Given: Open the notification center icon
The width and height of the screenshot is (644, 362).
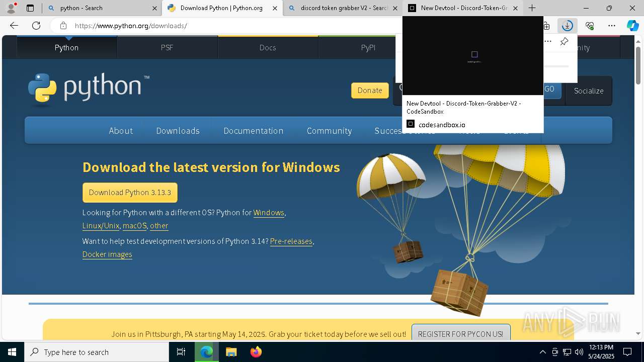Looking at the screenshot, I should pyautogui.click(x=627, y=352).
